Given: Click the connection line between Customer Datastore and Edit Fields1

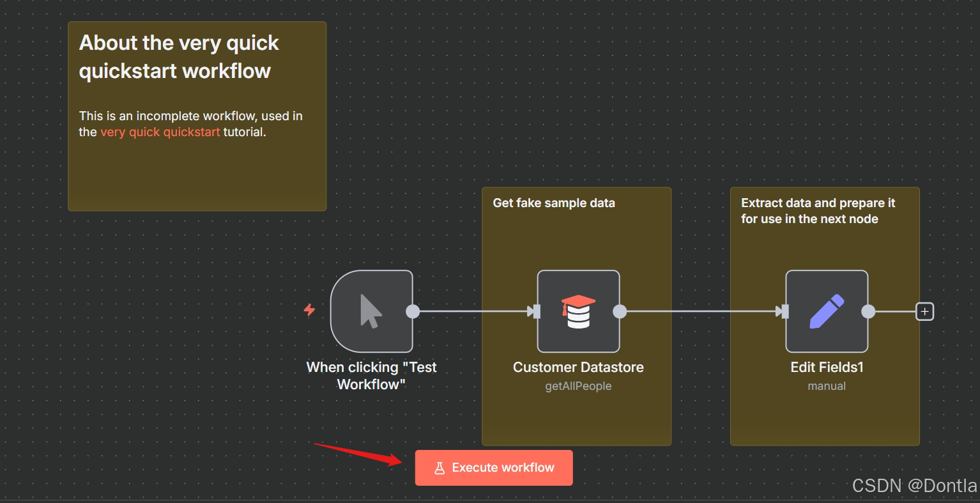Looking at the screenshot, I should point(703,312).
